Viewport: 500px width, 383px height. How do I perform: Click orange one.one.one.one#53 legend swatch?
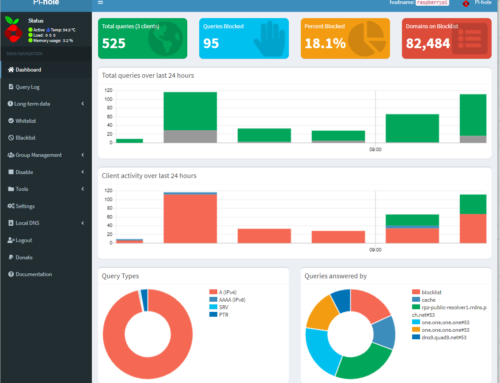point(416,330)
